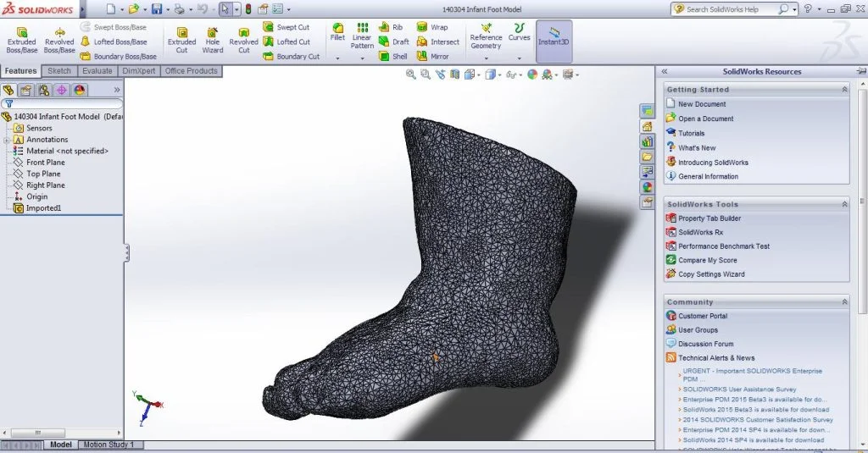
Task: Select the Revolved Cut tool
Action: [x=243, y=39]
